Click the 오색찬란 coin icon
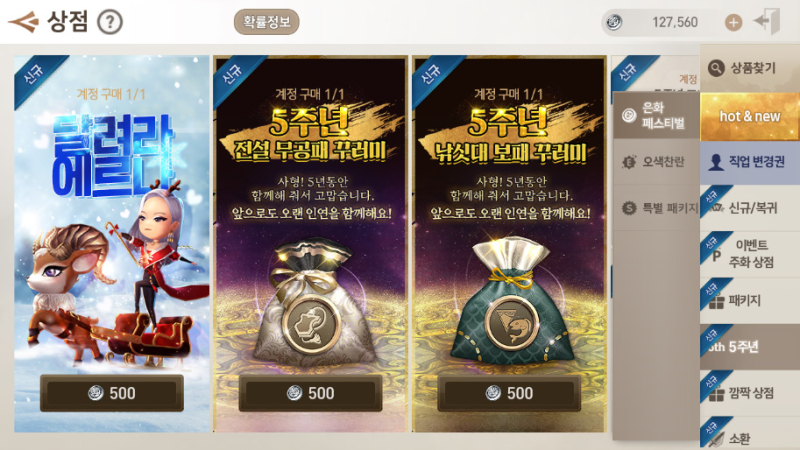Viewport: 800px width, 450px height. click(x=629, y=162)
